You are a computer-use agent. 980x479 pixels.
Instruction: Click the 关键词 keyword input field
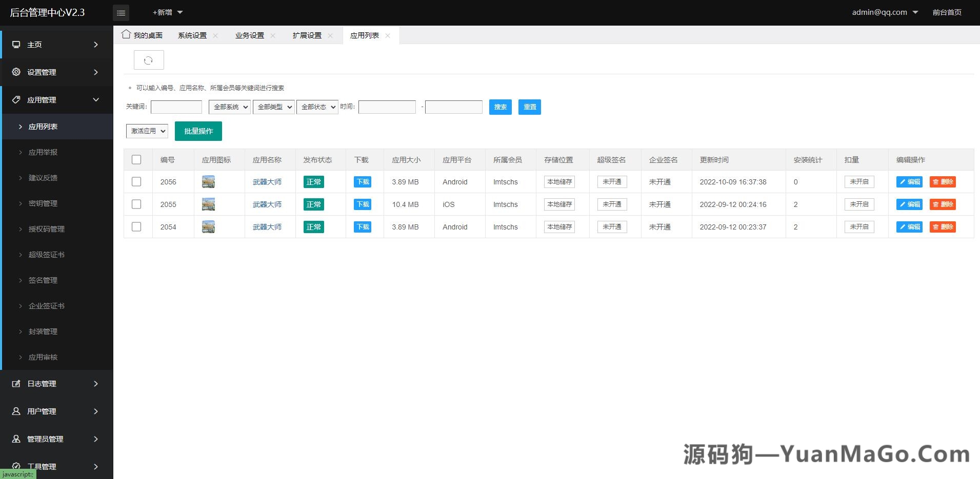click(x=176, y=107)
